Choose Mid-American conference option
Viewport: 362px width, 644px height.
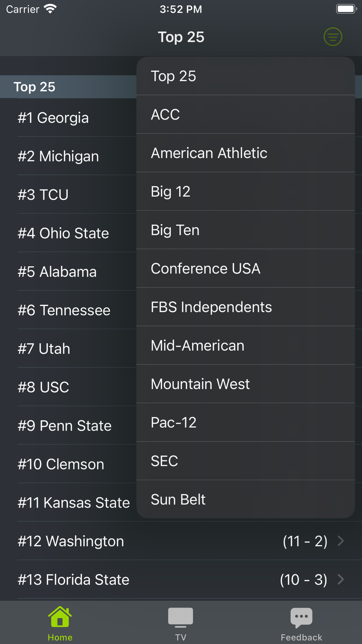tap(245, 345)
